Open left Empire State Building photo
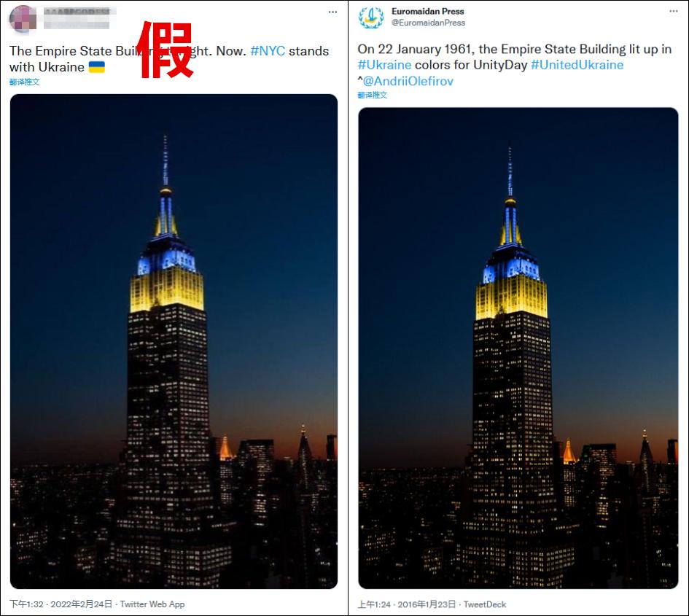 coord(174,341)
